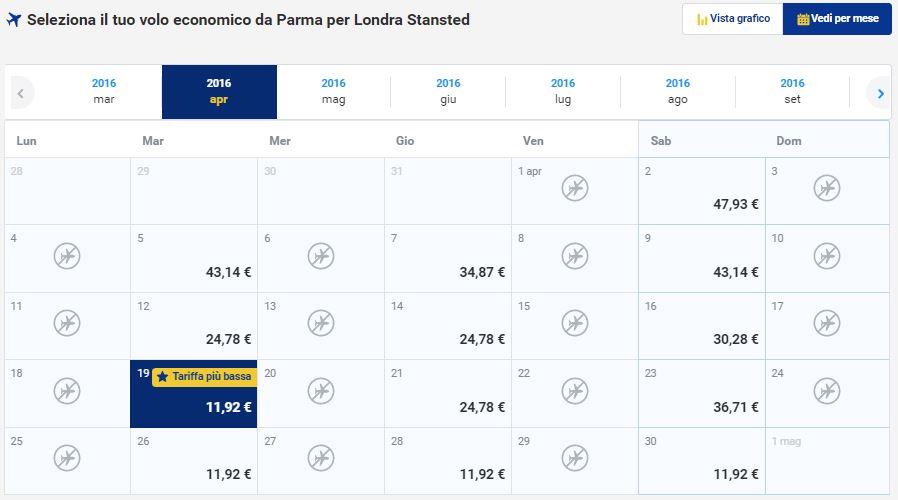
Task: Click no-flight icon on Monday 25
Action: pyautogui.click(x=67, y=458)
